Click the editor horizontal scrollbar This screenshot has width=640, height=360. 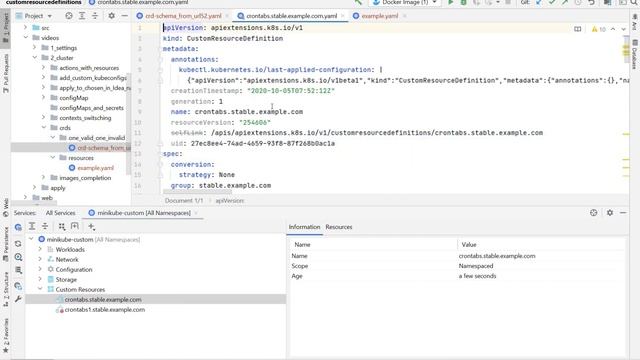(198, 191)
